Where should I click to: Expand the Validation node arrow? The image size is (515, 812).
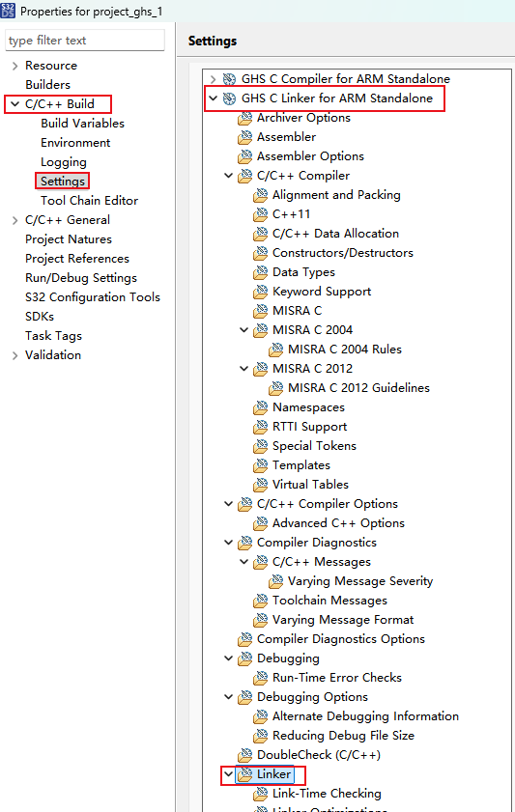tap(14, 355)
